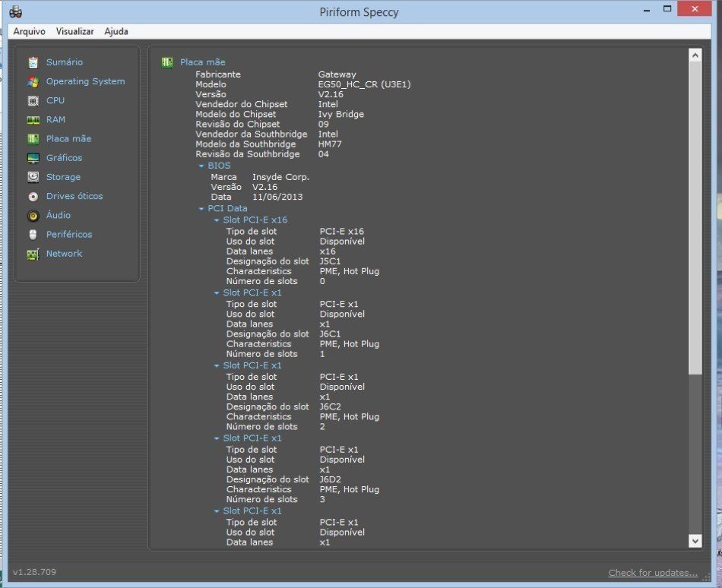The height and width of the screenshot is (588, 722).
Task: Click the RAM memory stick icon
Action: pyautogui.click(x=33, y=120)
